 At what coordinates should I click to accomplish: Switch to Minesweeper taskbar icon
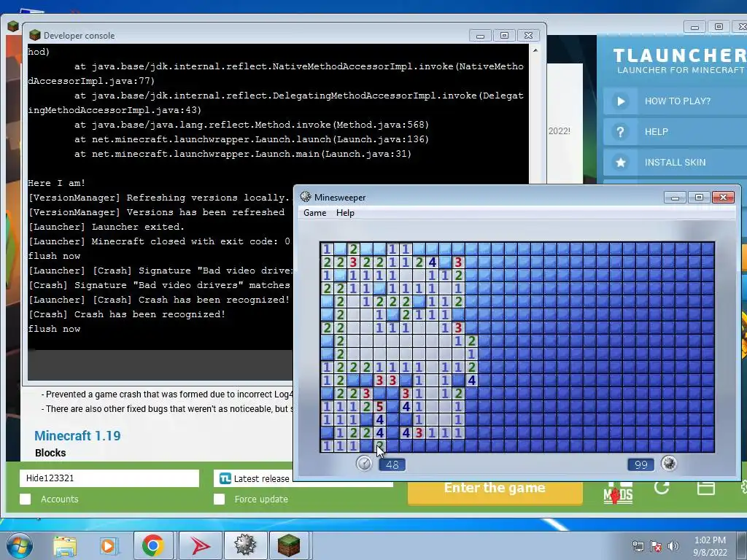pos(245,545)
